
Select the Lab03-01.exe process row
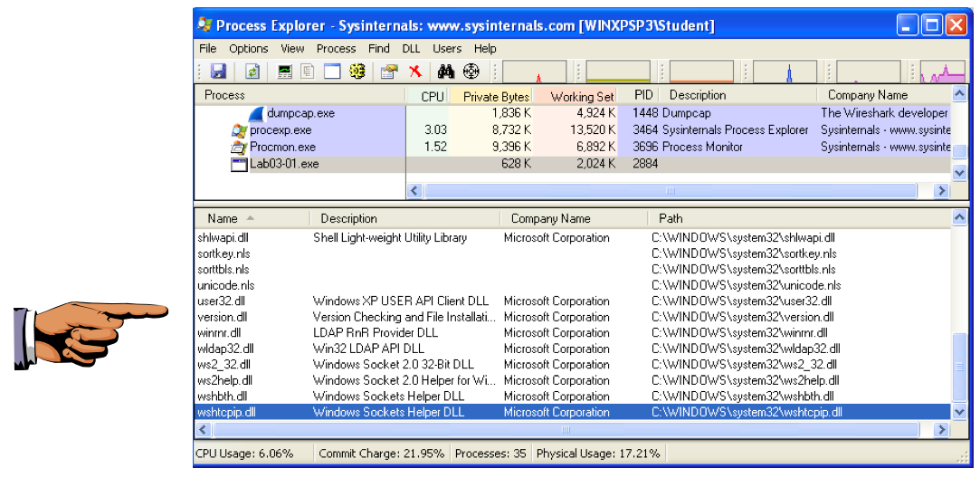[573, 164]
